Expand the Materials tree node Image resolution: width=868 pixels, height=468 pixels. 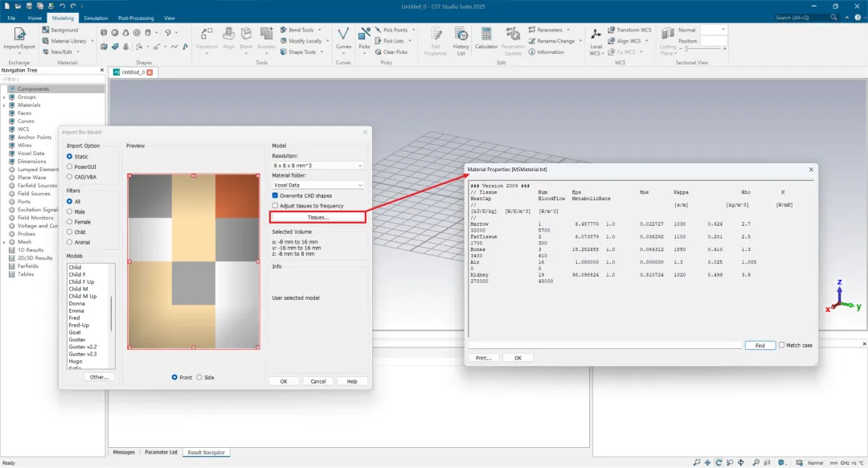pyautogui.click(x=5, y=105)
